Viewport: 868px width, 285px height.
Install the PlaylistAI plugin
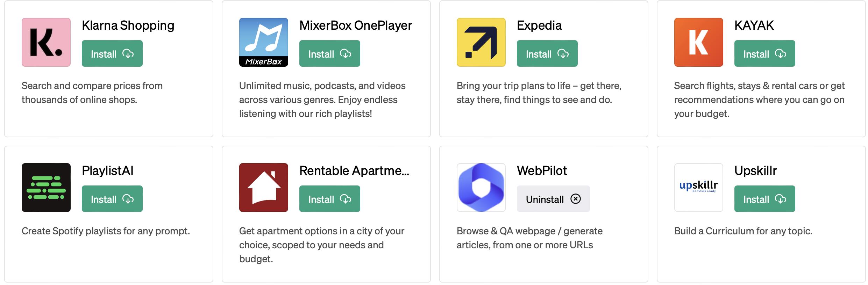(x=112, y=199)
